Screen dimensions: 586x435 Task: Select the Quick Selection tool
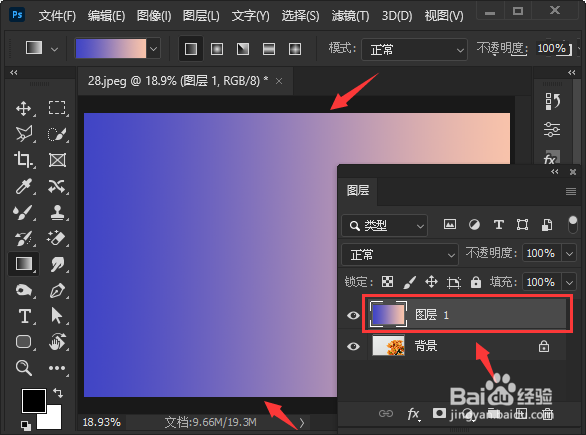[57, 134]
